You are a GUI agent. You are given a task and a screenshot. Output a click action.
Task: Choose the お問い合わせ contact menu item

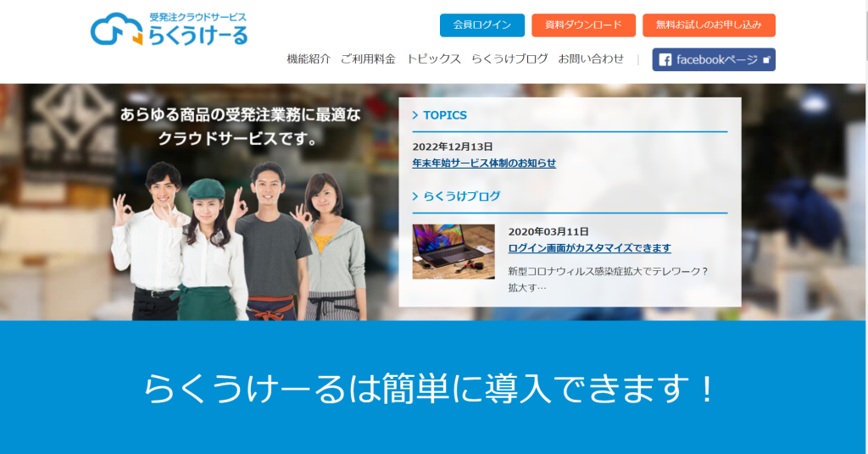(591, 59)
